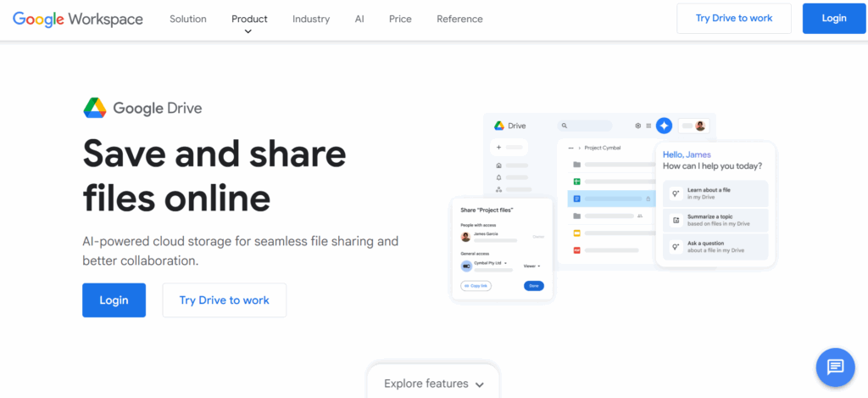Click the Share "Project files" dialog title
This screenshot has width=868, height=398.
pyautogui.click(x=487, y=210)
